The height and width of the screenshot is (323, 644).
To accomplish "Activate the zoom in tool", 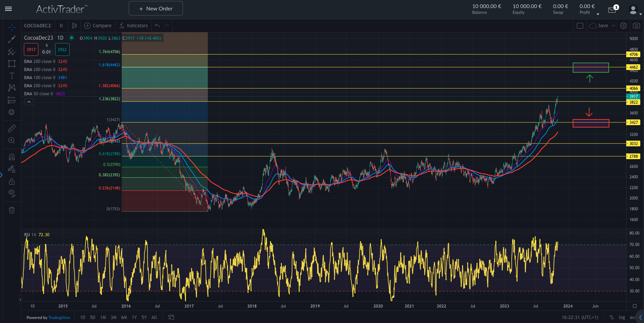I will click(12, 141).
